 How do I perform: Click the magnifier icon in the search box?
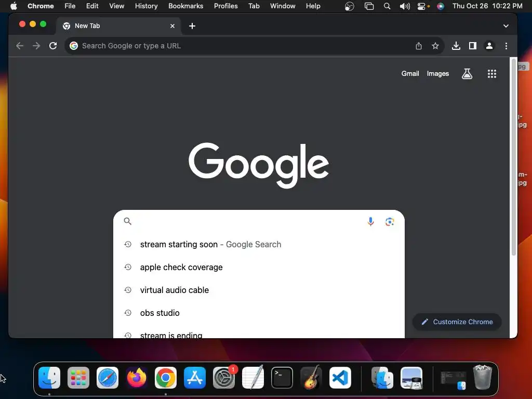tap(128, 221)
